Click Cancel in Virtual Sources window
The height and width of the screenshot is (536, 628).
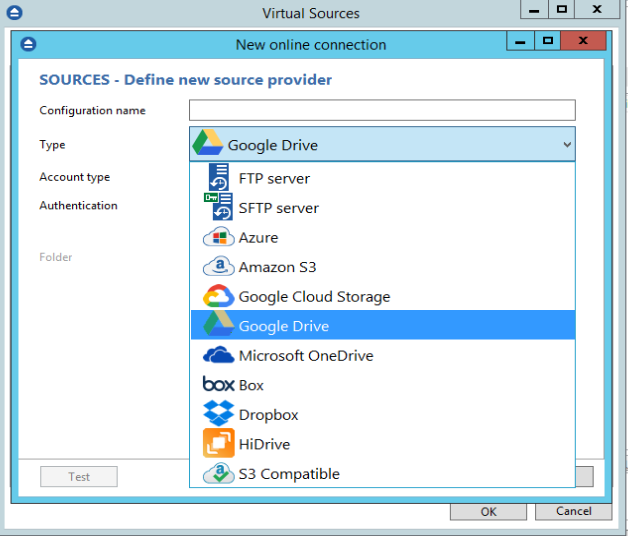(573, 511)
